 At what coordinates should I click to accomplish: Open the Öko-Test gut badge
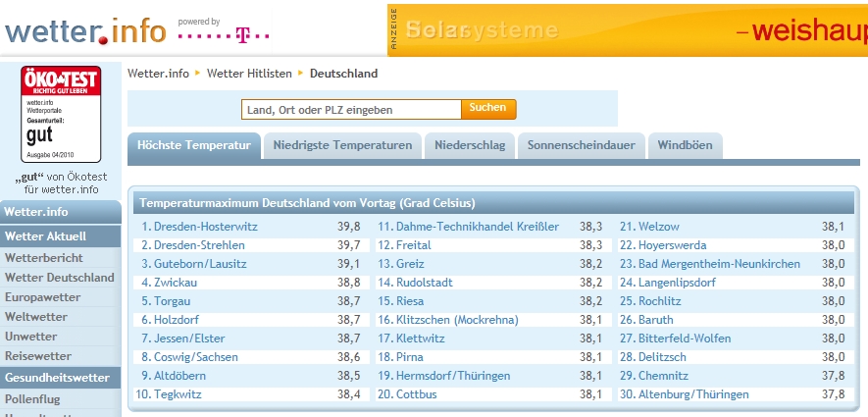[61, 114]
